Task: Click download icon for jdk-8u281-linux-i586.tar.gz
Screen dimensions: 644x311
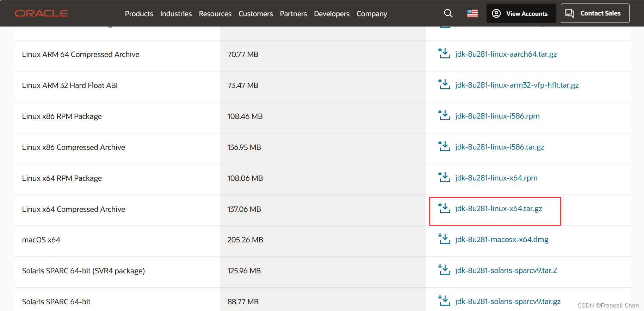Action: [444, 146]
